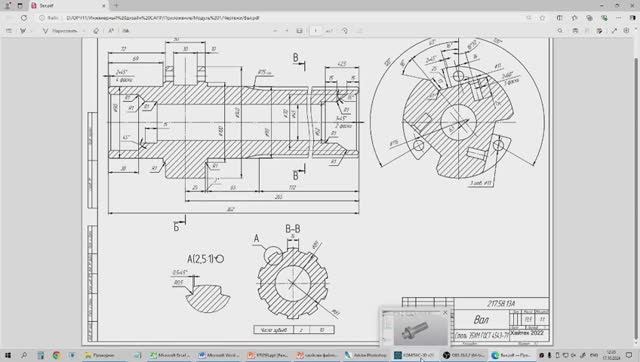This screenshot has height=362, width=640.
Task: Switch to OBS taskbar item
Action: 464,355
